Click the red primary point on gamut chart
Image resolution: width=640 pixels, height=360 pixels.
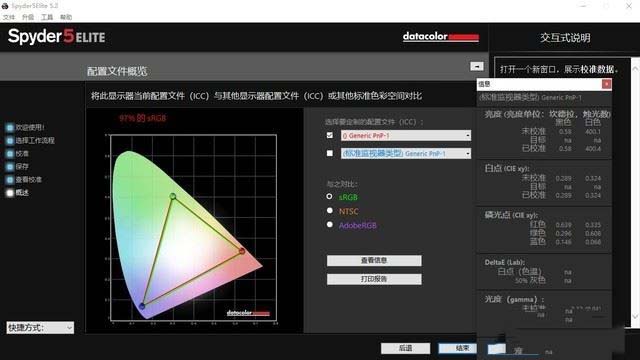242,251
